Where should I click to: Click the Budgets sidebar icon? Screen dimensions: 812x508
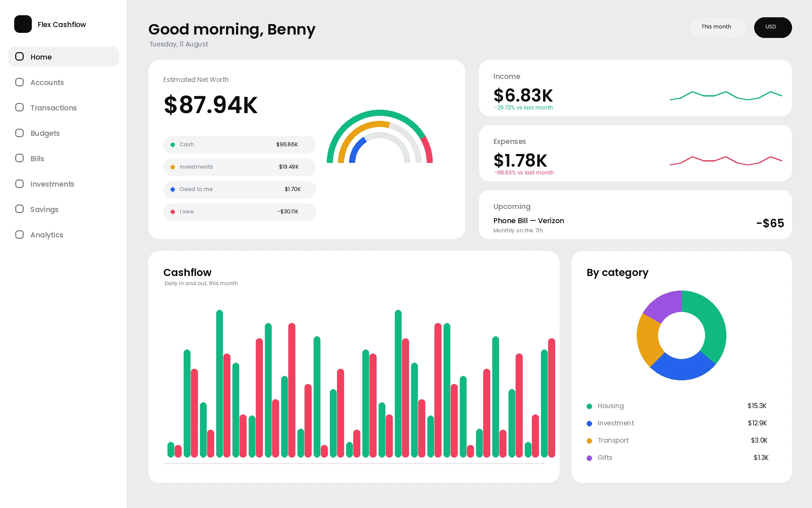point(20,133)
